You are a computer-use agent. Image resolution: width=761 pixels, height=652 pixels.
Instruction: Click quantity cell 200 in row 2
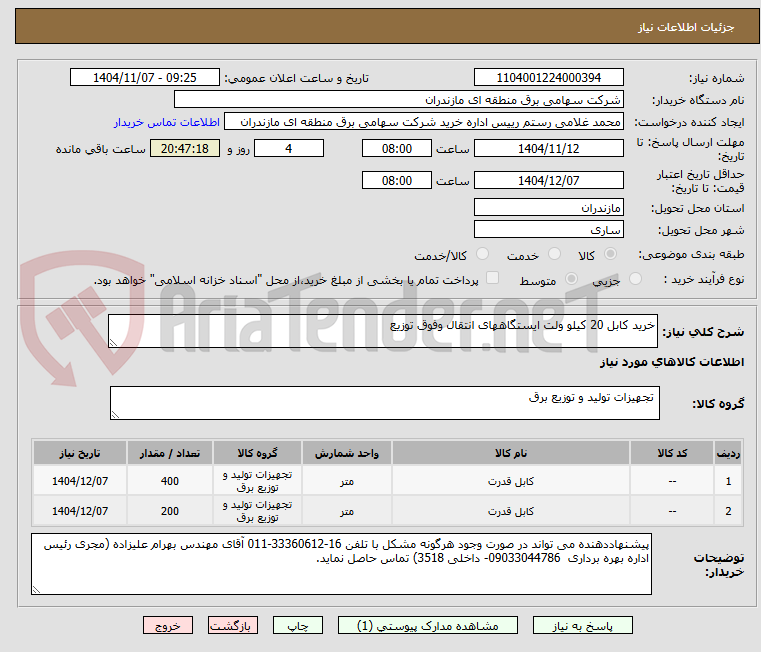pos(170,511)
